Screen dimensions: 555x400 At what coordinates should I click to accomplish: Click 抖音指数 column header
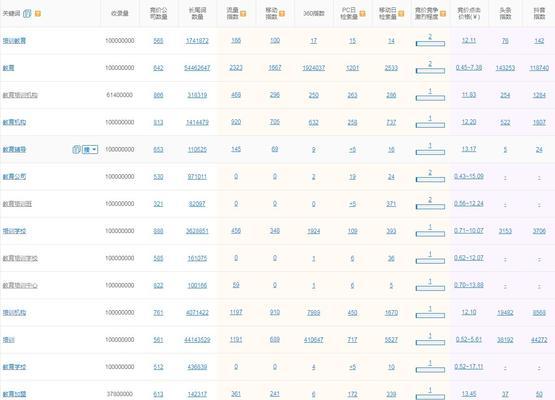tap(539, 13)
